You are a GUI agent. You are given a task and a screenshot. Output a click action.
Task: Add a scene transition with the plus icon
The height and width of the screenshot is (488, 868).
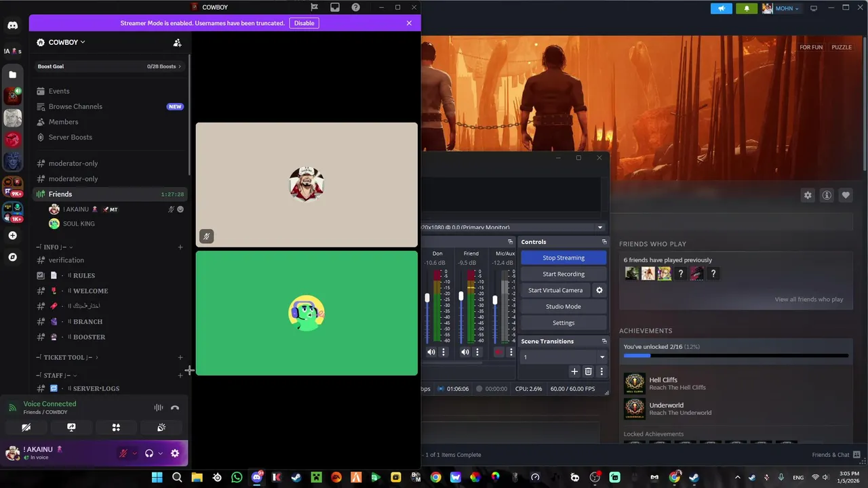click(x=574, y=371)
